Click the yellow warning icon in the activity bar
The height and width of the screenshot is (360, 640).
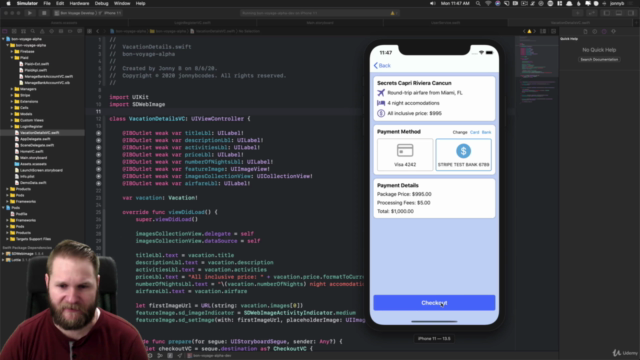392,13
